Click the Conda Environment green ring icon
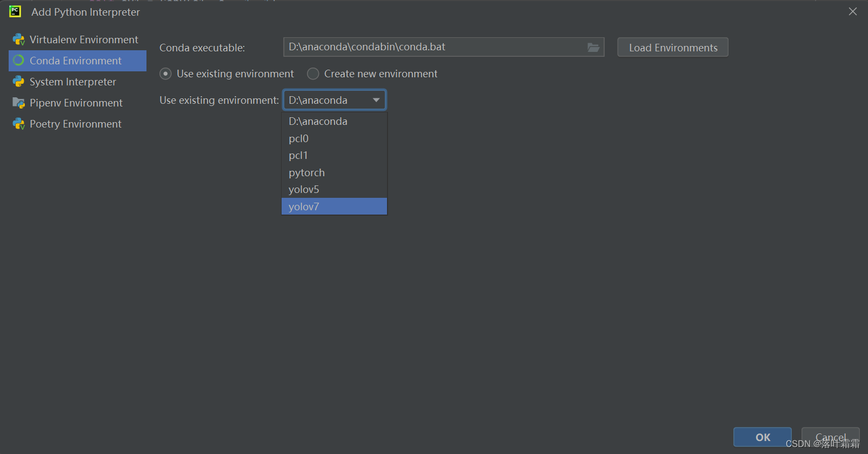 point(19,61)
